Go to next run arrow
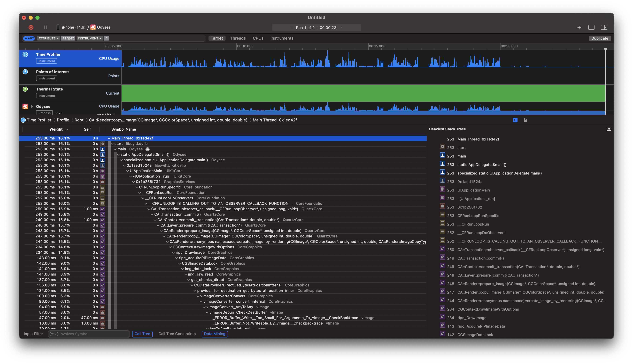633x364 pixels. (341, 28)
